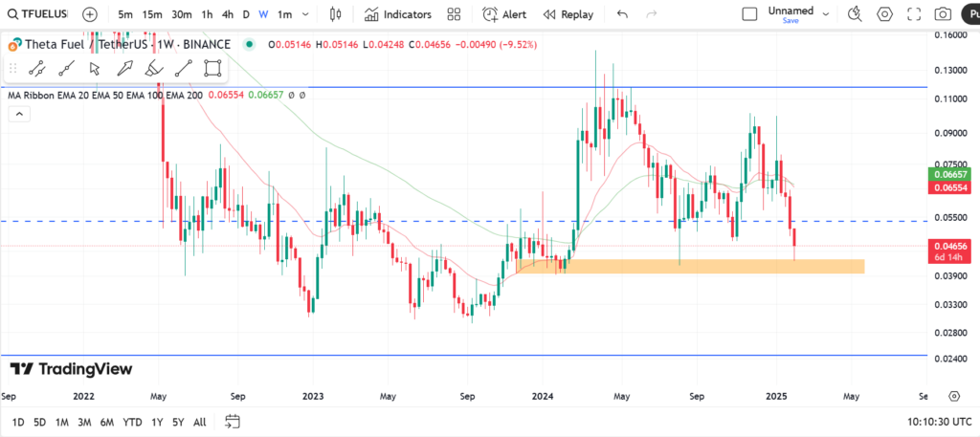Viewport: 980px width, 437px height.
Task: Switch to the 4h timeframe
Action: coord(227,14)
